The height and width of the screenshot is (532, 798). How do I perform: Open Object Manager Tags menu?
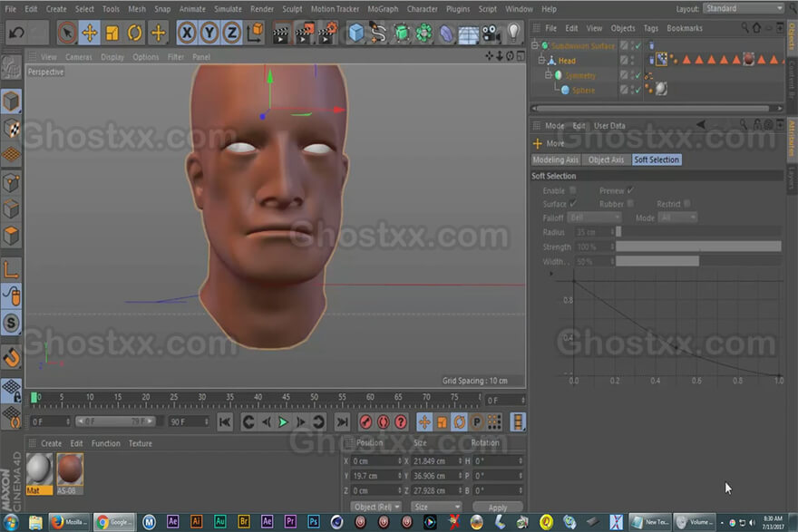point(650,28)
